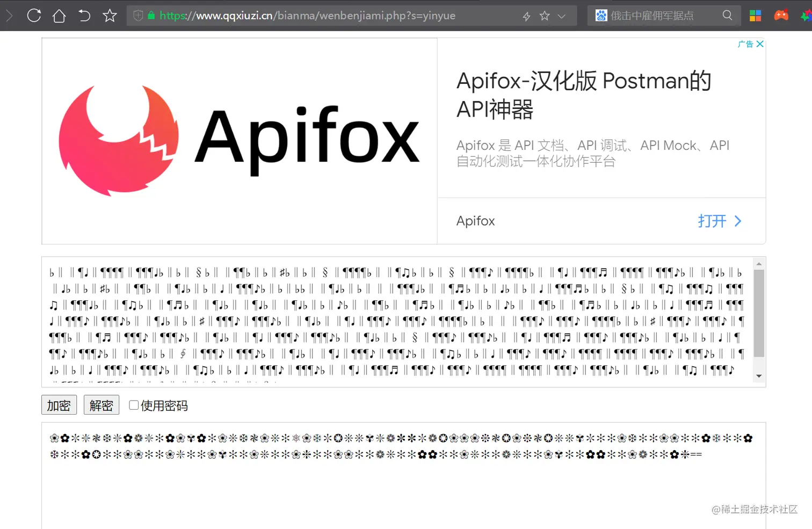Click the chevron beside 打开
This screenshot has height=529, width=812.
(x=738, y=221)
